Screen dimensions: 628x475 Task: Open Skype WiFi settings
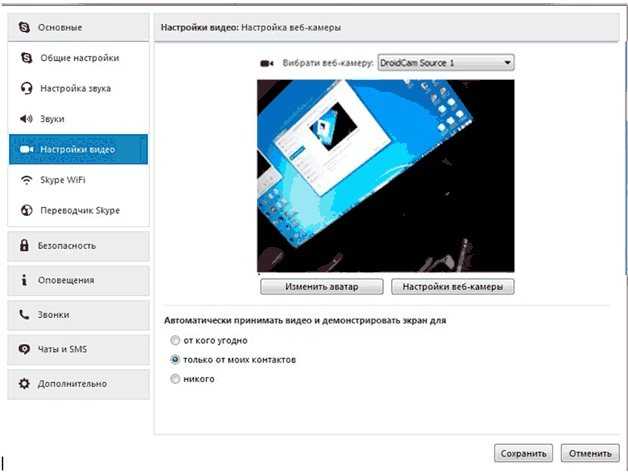click(x=78, y=180)
